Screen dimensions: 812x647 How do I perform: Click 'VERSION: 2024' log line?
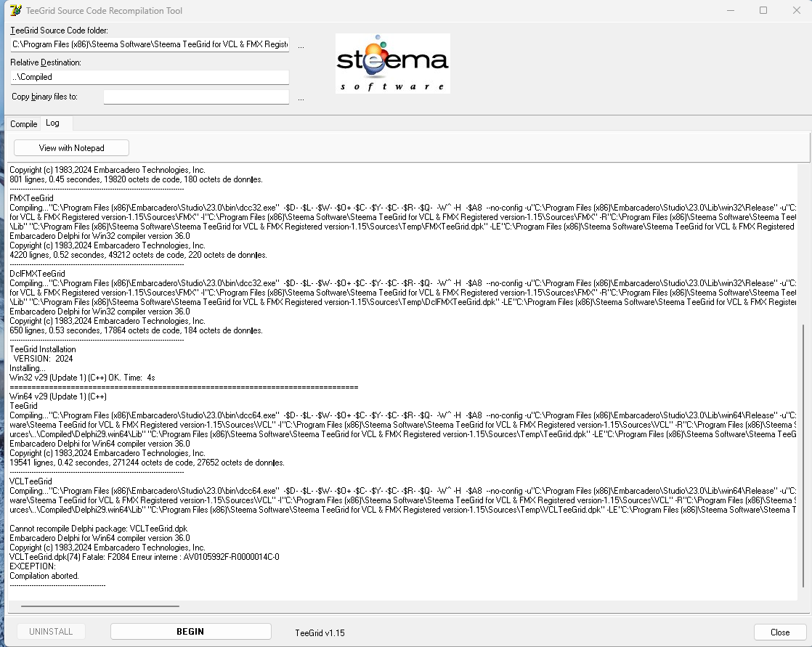(x=43, y=359)
